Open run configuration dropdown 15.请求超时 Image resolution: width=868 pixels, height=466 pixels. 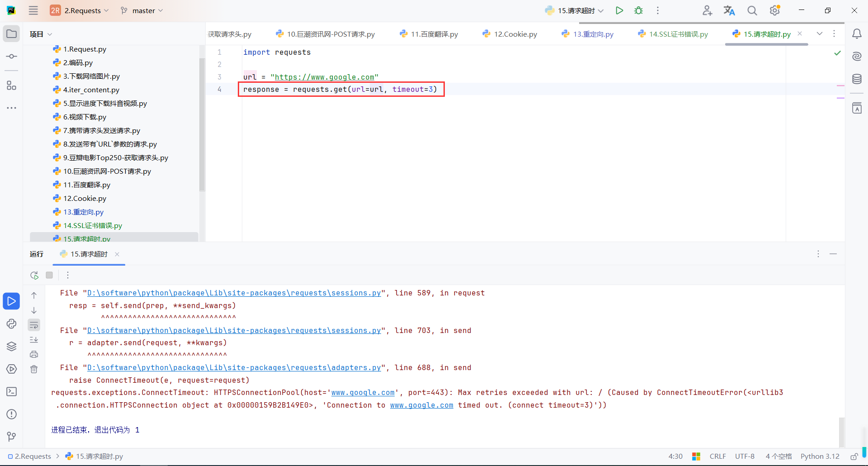pos(574,10)
